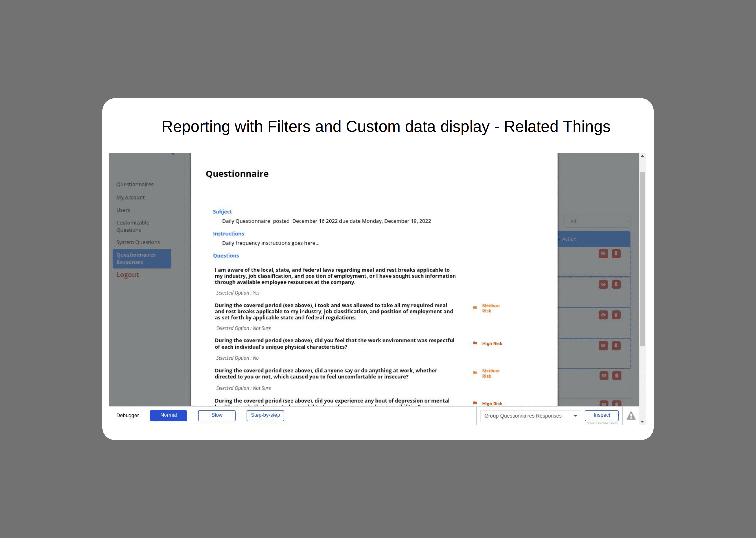Open the All filter dropdown
Viewport: 756px width, 538px height.
tap(597, 221)
